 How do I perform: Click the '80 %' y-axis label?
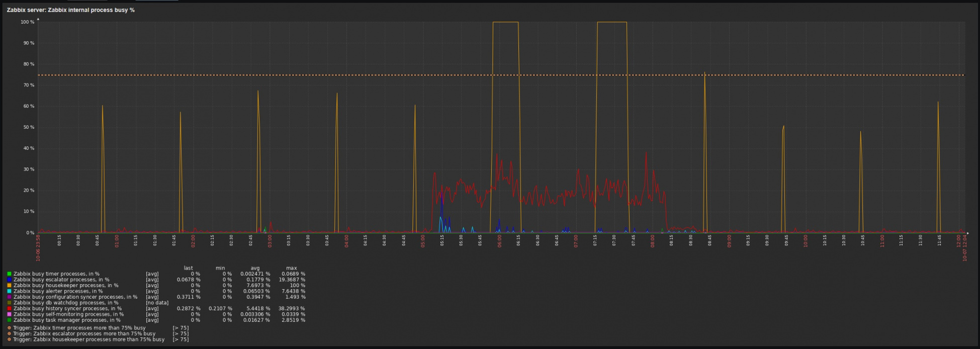click(x=29, y=64)
